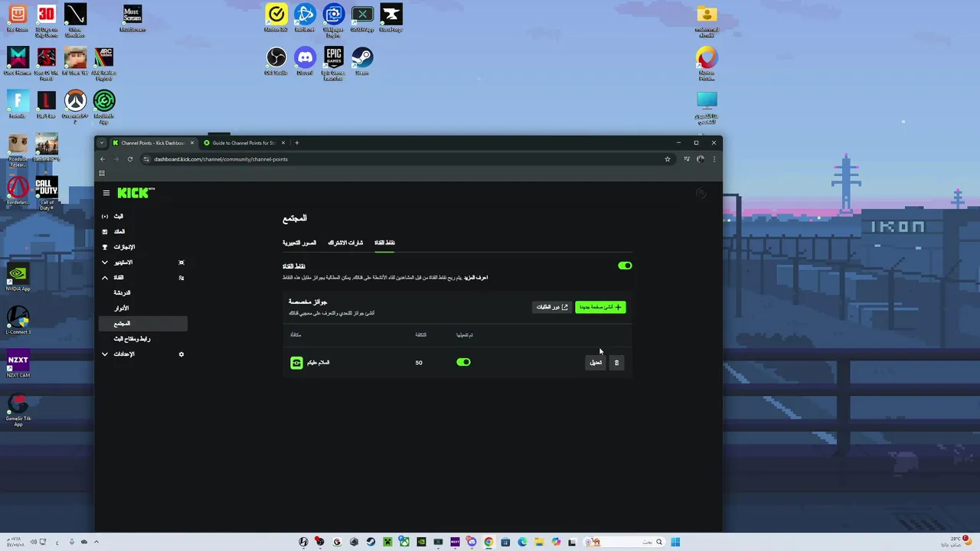This screenshot has width=980, height=551.
Task: Click the edit button for the reward
Action: 596,363
